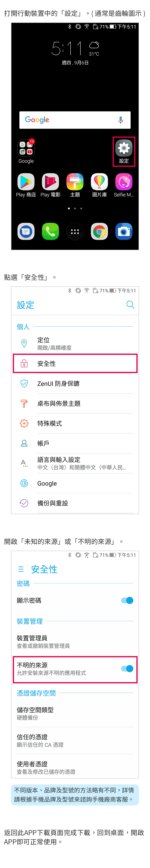This screenshot has height=868, width=150.
Task: Click the search magnifier in 設定 header
Action: [130, 305]
